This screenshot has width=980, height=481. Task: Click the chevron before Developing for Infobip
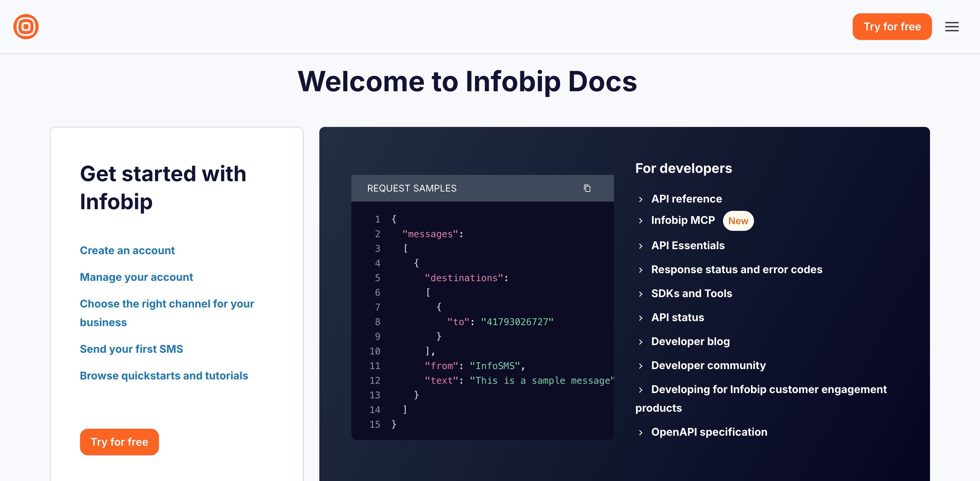tap(640, 390)
